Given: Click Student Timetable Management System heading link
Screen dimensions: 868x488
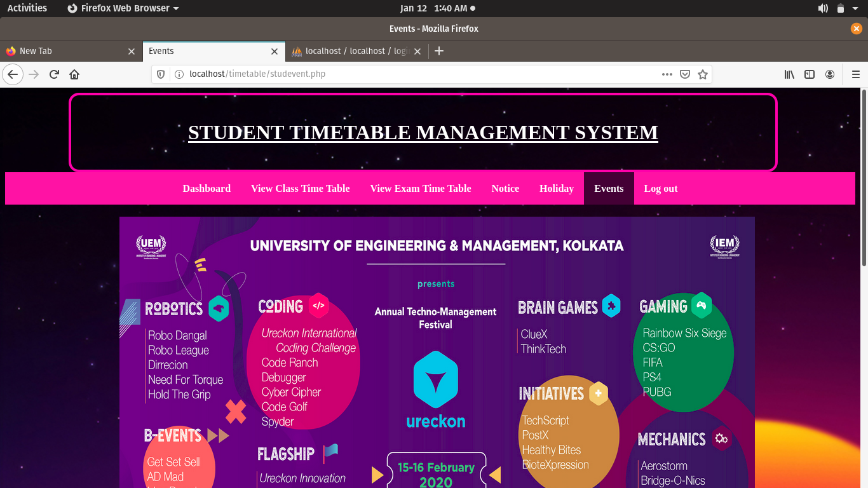Looking at the screenshot, I should point(423,132).
